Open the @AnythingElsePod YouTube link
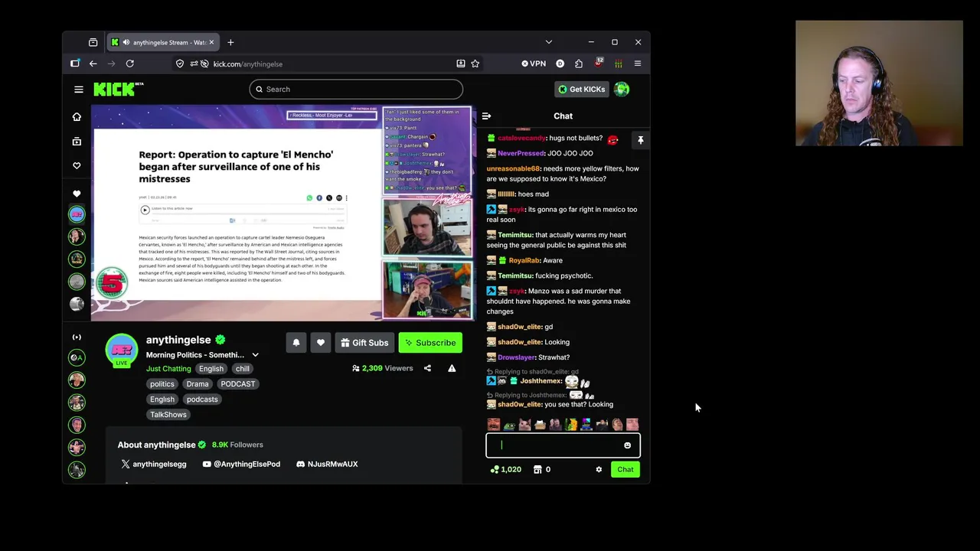The height and width of the screenshot is (551, 980). click(241, 465)
